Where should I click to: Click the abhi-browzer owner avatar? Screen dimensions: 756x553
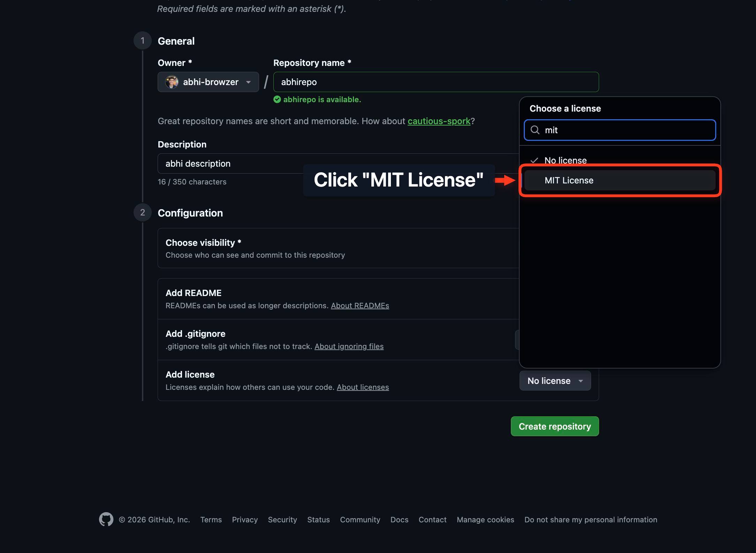172,82
